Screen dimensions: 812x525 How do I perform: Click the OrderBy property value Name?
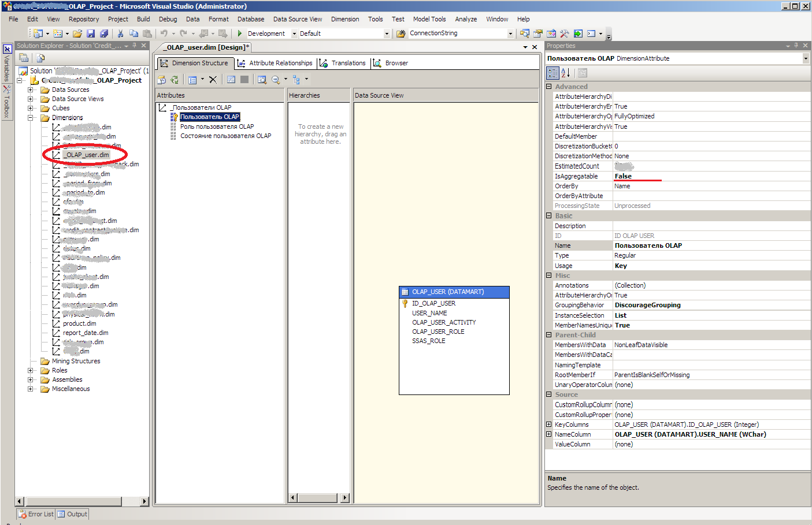pos(711,186)
